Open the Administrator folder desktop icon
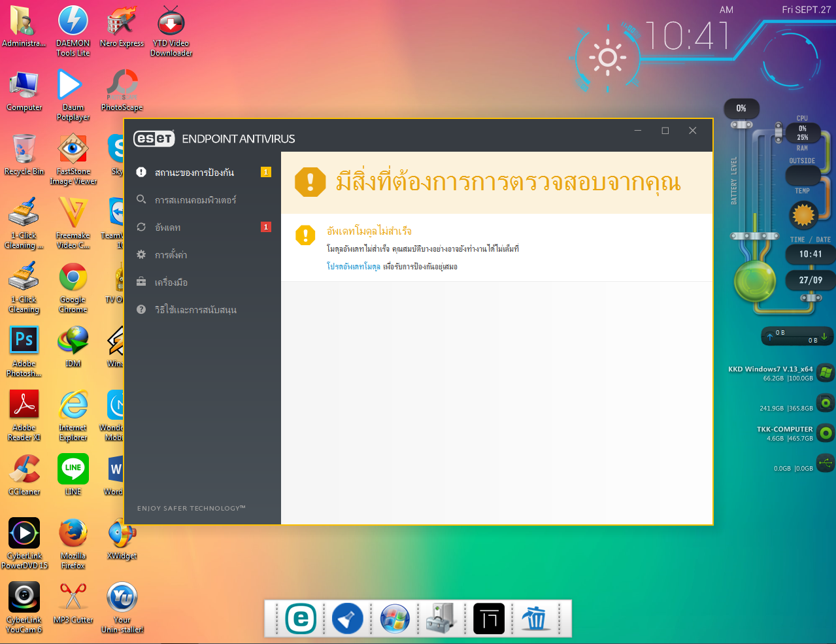Viewport: 836px width, 644px height. coord(24,26)
